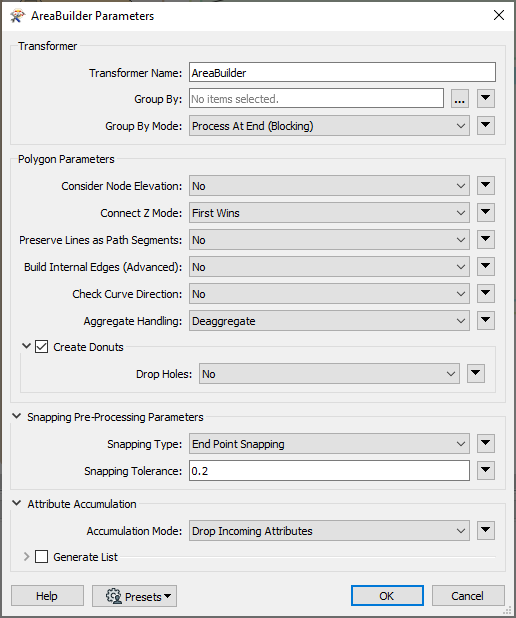Viewport: 516px width, 618px height.
Task: Open the Group By attribute picker ellipsis button
Action: coord(459,99)
